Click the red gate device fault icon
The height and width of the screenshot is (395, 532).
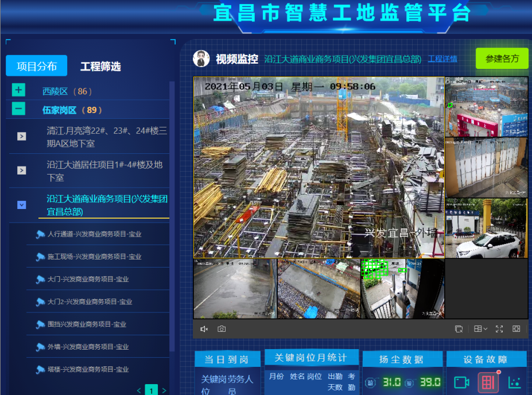(x=488, y=382)
